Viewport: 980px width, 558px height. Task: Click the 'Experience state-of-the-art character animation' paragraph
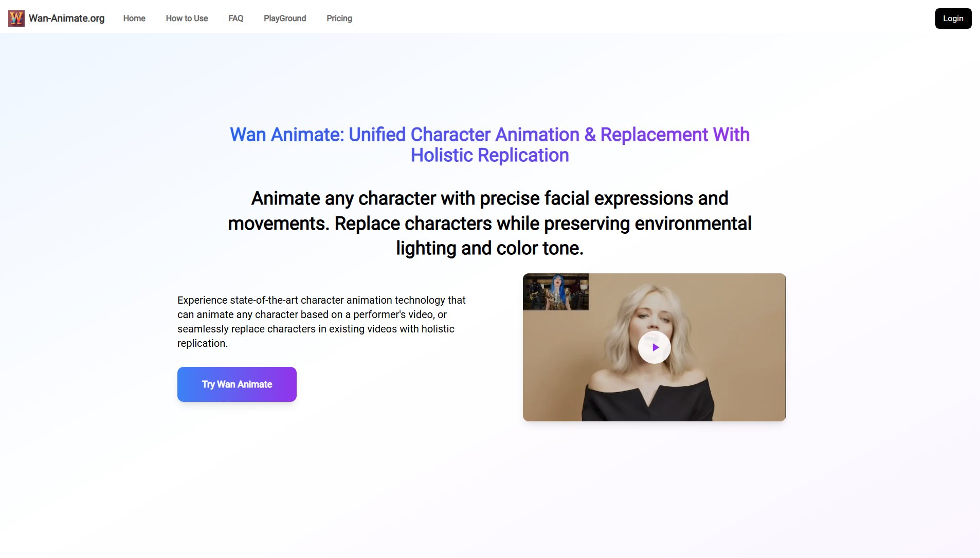[x=321, y=322]
